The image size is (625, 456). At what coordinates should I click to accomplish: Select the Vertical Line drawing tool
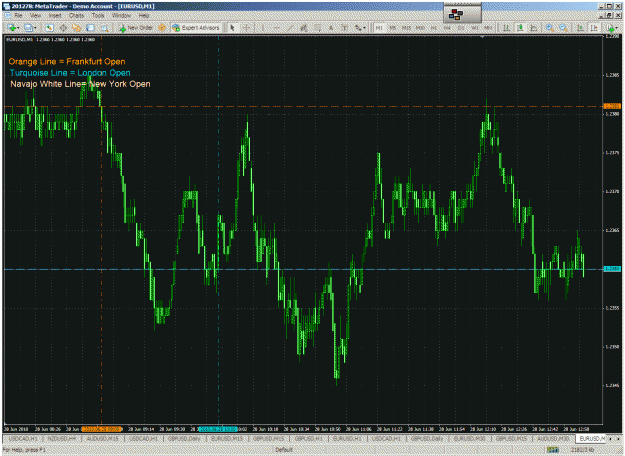(x=263, y=28)
